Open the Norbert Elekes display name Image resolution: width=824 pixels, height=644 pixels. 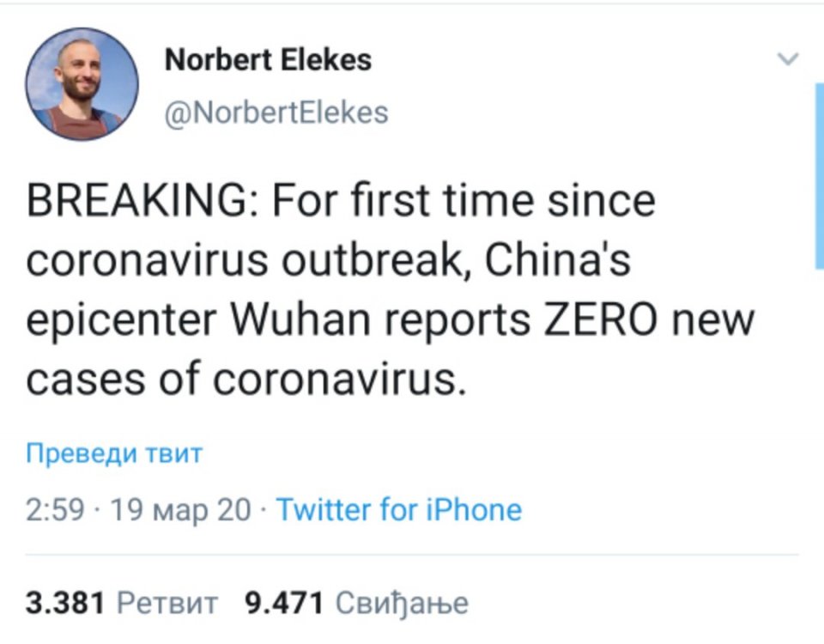[x=267, y=60]
